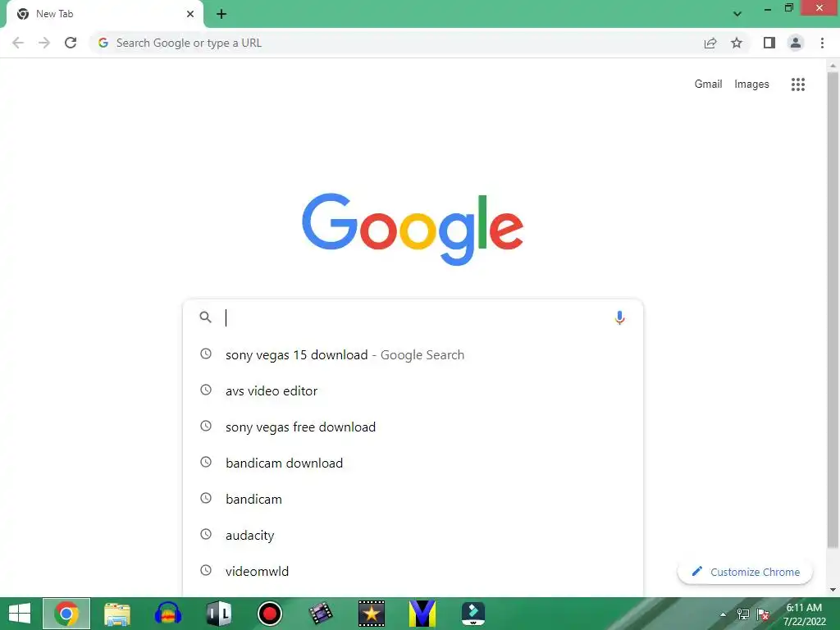
Task: Open the Windows Start button
Action: pos(20,614)
